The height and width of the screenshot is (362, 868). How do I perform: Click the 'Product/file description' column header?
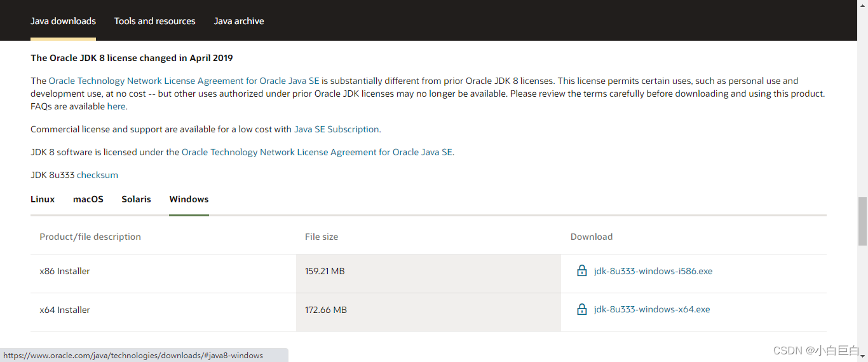coord(90,237)
